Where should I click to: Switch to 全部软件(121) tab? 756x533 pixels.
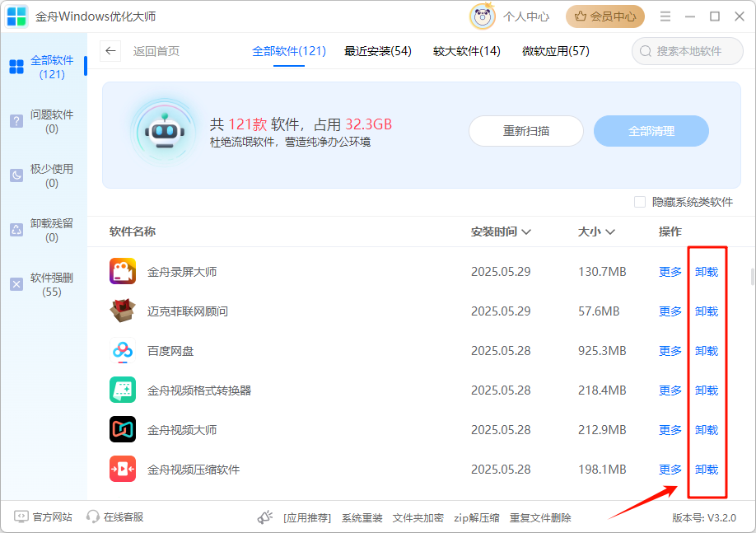point(289,51)
